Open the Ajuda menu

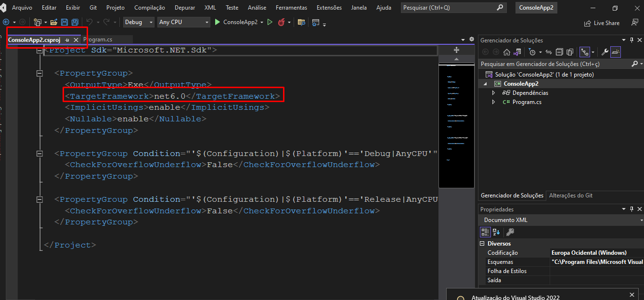384,8
